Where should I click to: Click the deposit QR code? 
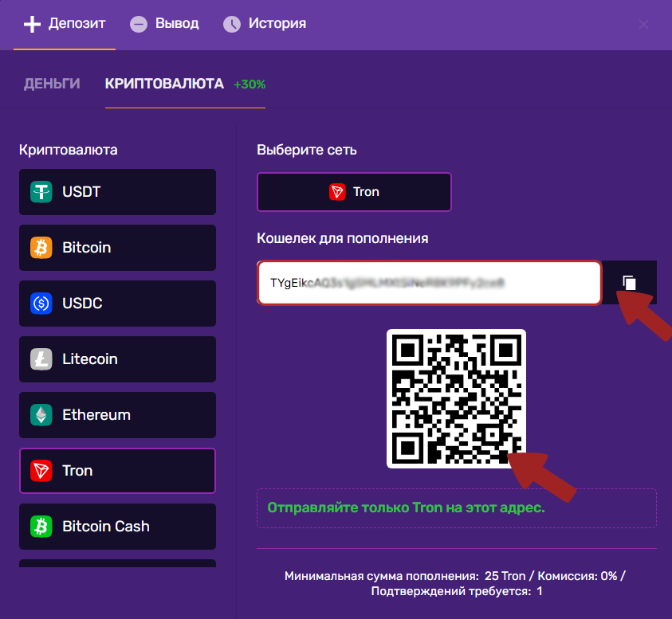pos(456,398)
